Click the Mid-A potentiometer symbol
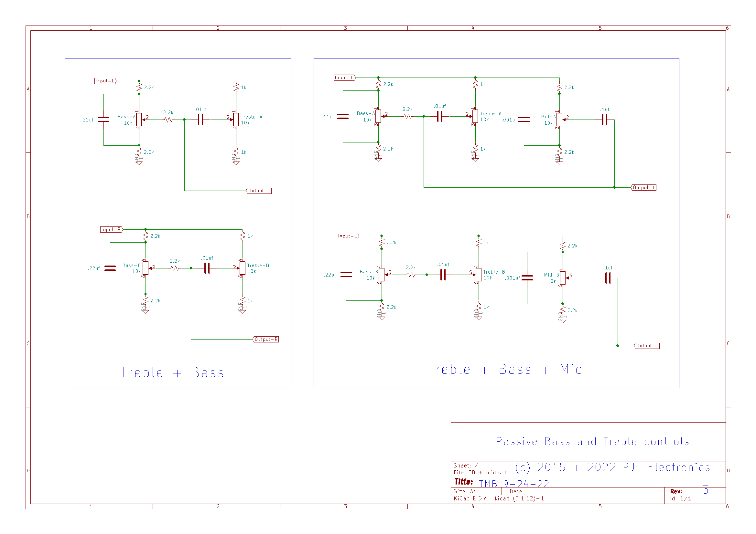The width and height of the screenshot is (756, 534). [x=559, y=120]
